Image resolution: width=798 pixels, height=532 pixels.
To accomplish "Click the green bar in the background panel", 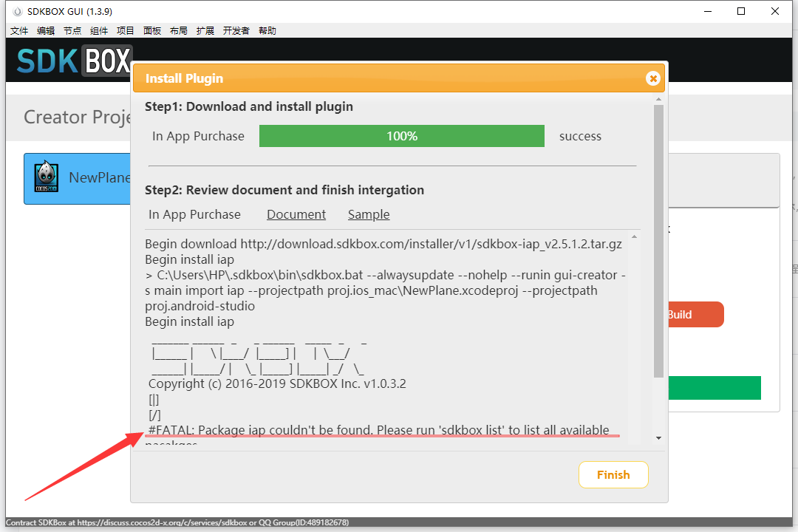I will point(715,388).
